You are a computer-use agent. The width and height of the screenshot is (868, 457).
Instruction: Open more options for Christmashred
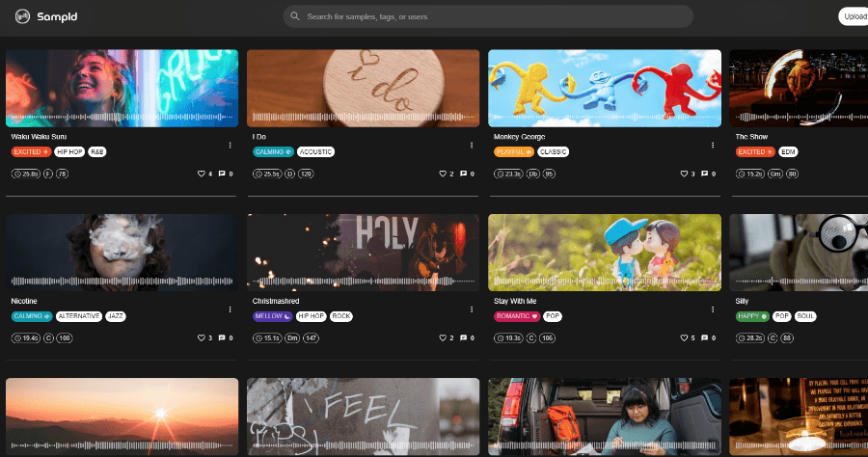[x=471, y=309]
